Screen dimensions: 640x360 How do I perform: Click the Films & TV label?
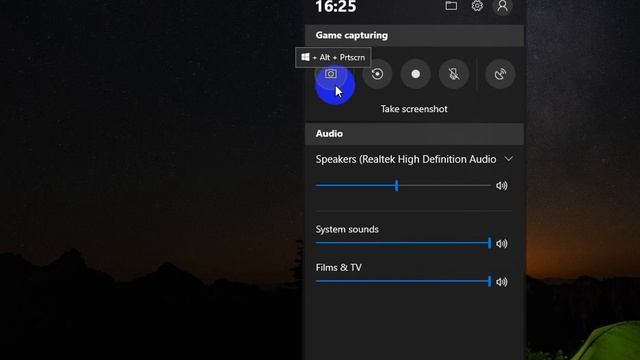pos(338,268)
